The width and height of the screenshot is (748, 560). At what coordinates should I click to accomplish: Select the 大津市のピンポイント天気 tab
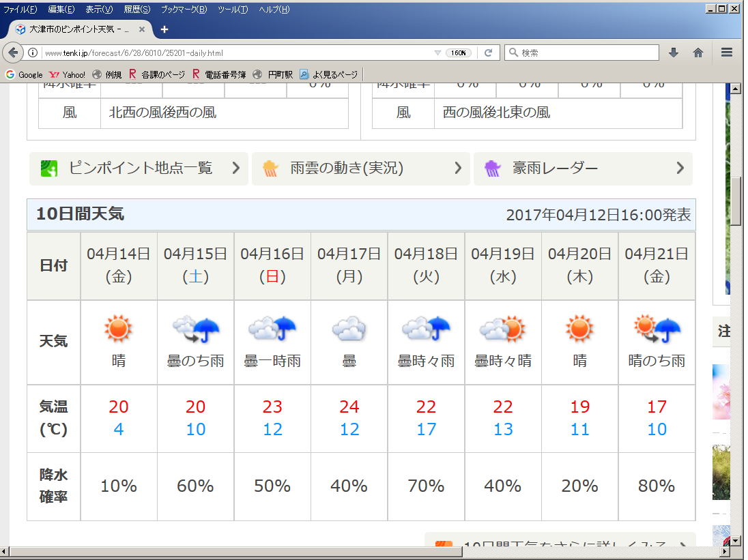click(x=78, y=29)
